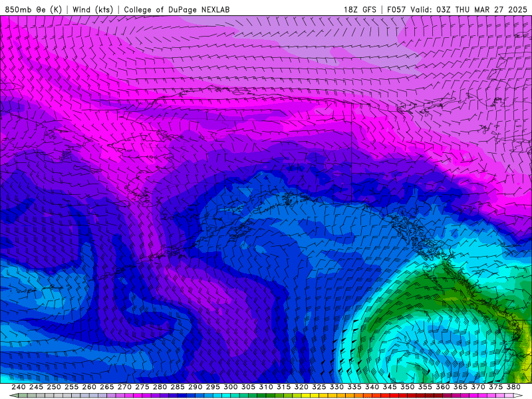Select the 310 color scale label
This screenshot has height=399, width=532.
(265, 387)
